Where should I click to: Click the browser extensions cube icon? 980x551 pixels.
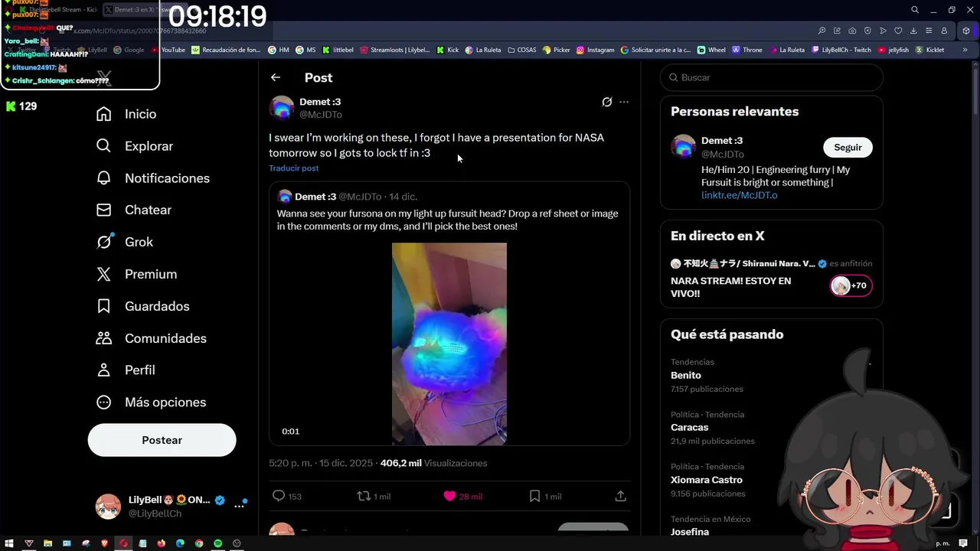pyautogui.click(x=966, y=31)
